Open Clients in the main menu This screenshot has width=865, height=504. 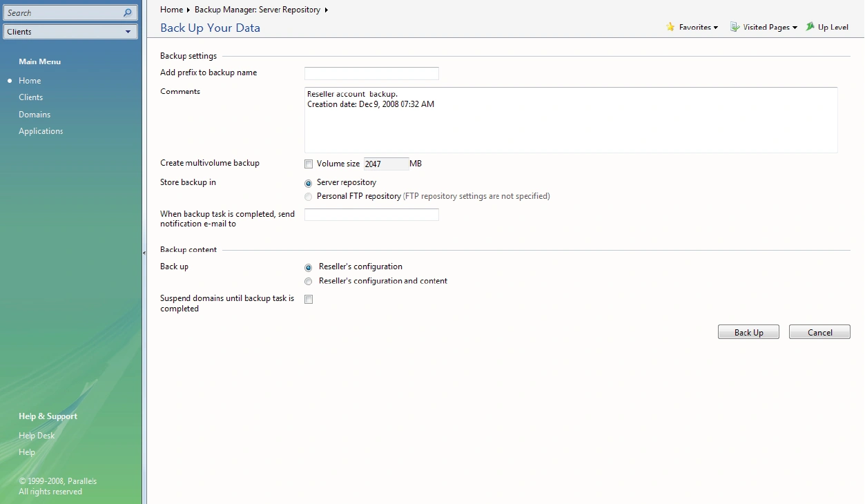[x=31, y=97]
